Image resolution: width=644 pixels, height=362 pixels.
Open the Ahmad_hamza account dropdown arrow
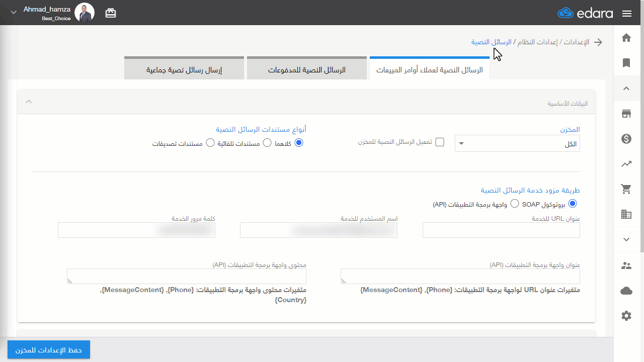coord(13,12)
